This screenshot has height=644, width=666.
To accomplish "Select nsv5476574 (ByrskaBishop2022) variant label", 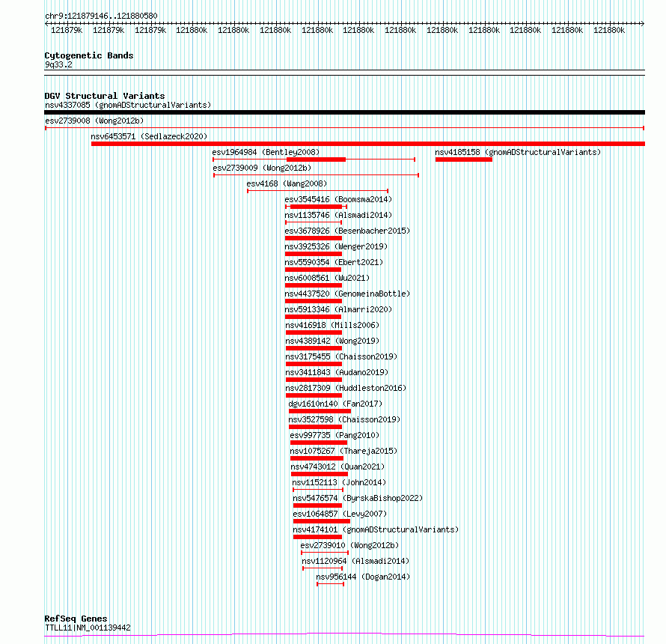I will tap(358, 498).
